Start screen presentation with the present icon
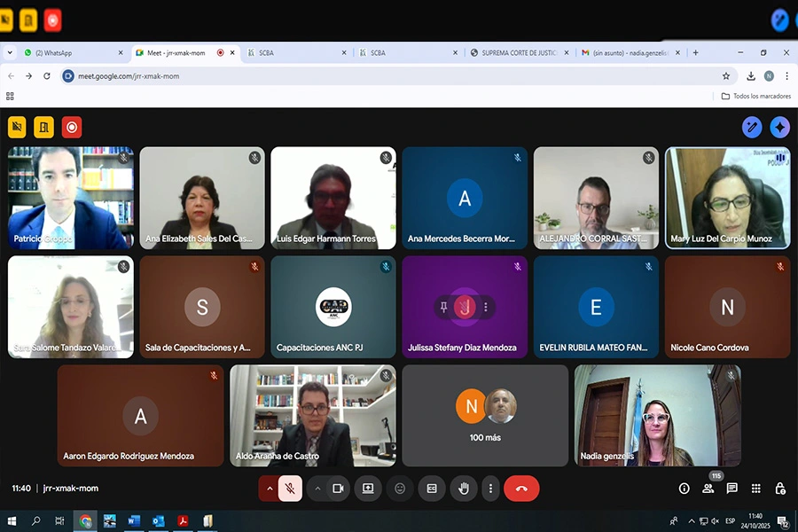This screenshot has height=532, width=798. 368,489
